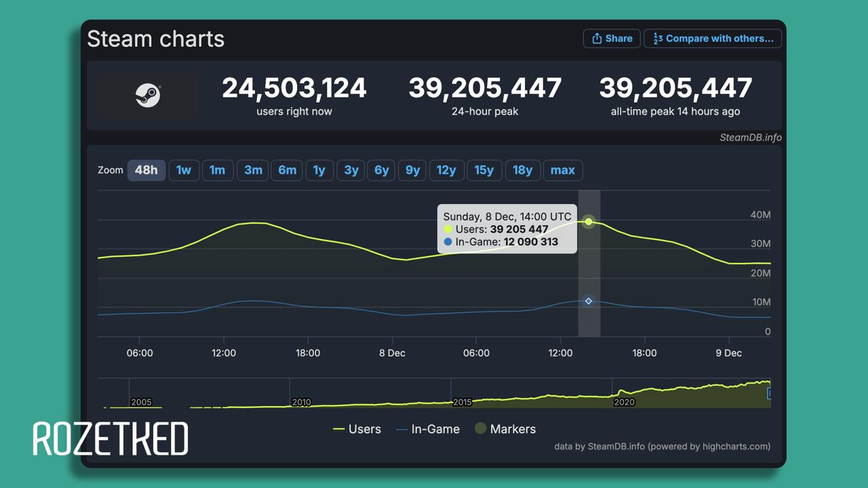
Task: Select the 1m zoom range
Action: pyautogui.click(x=217, y=170)
